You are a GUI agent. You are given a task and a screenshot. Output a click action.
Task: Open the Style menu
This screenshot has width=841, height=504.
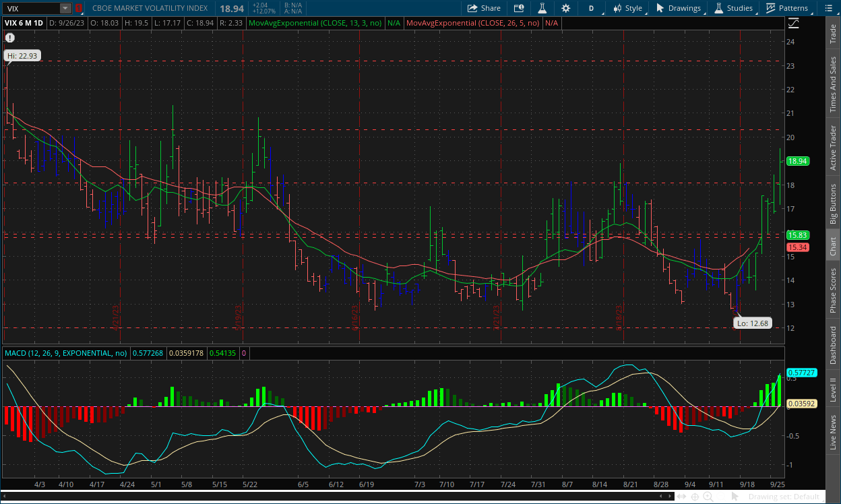pos(627,8)
